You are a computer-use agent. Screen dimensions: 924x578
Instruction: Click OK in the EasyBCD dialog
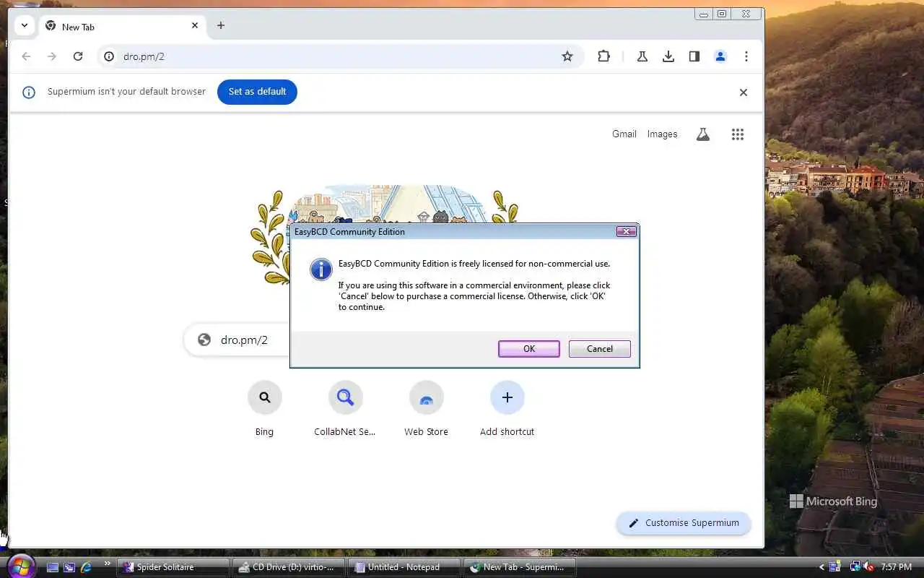tap(528, 349)
